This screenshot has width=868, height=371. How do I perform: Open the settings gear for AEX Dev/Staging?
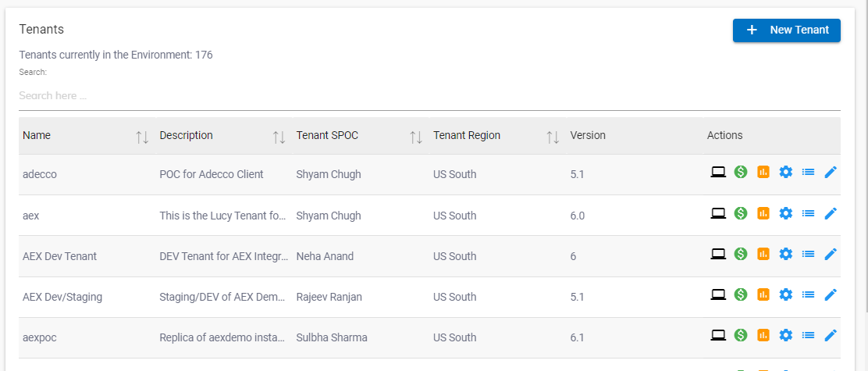[x=786, y=294]
